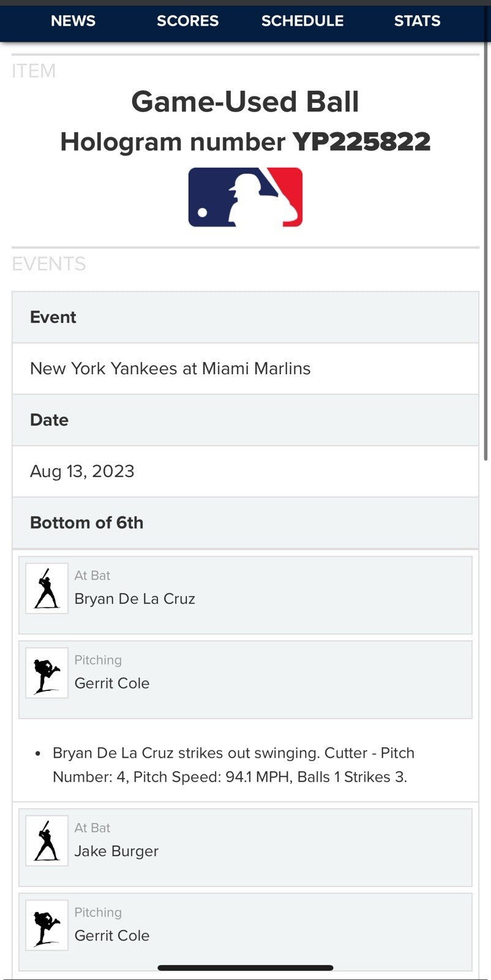Image resolution: width=491 pixels, height=980 pixels.
Task: Go to the SCHEDULE tab
Action: (302, 21)
